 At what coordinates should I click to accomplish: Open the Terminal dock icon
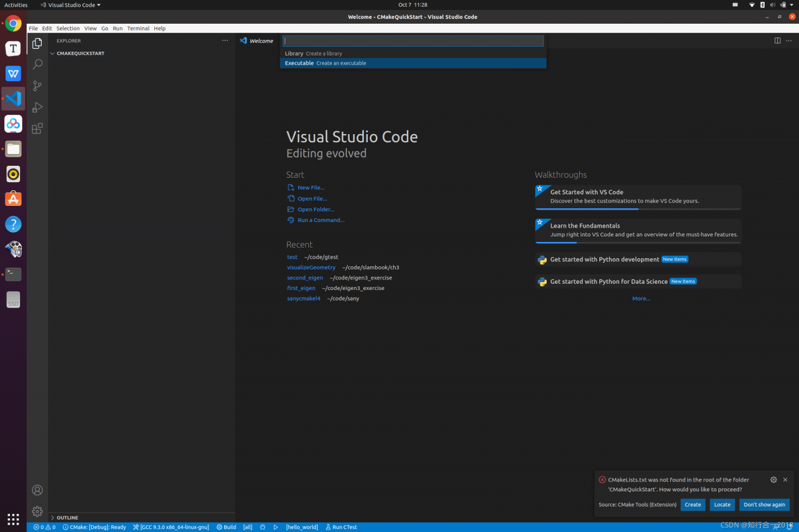pyautogui.click(x=13, y=274)
